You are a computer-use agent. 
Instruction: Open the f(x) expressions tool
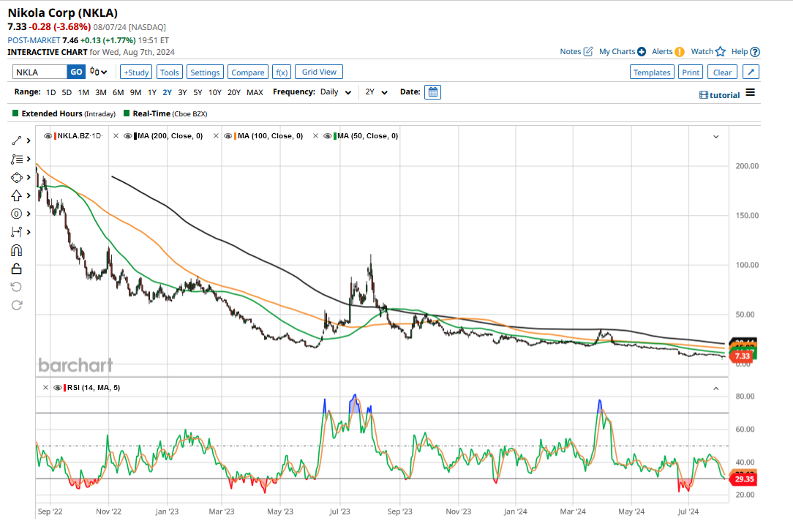(x=282, y=72)
